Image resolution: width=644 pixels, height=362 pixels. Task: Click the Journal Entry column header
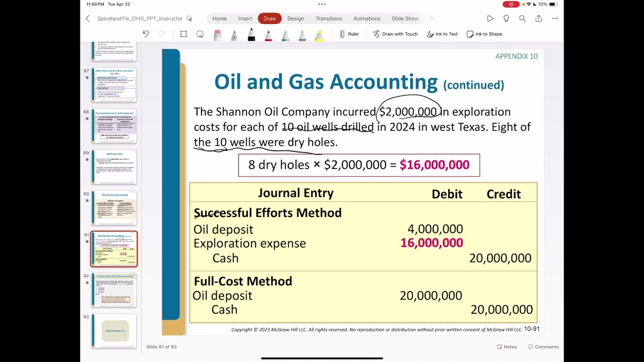coord(296,193)
